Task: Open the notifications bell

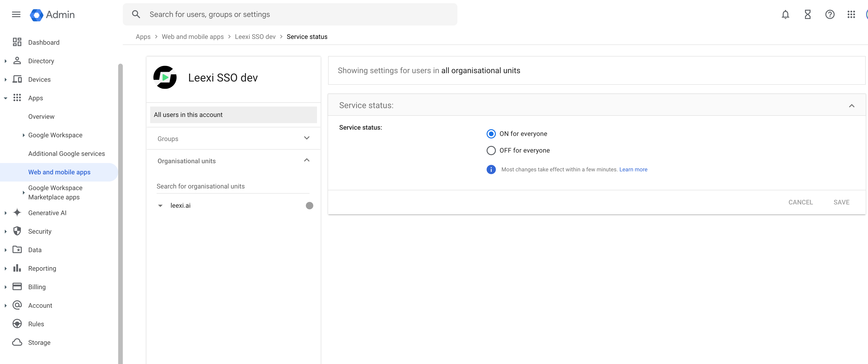Action: pyautogui.click(x=785, y=15)
